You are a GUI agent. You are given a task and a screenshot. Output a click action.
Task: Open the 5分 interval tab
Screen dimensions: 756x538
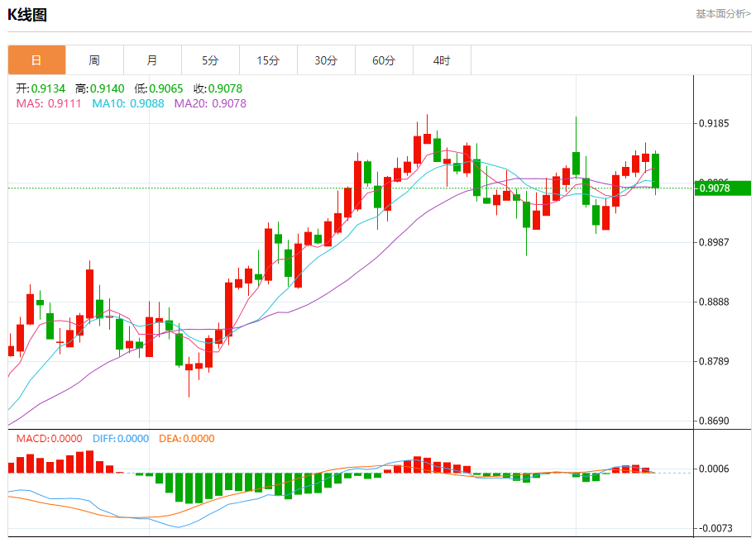(210, 60)
